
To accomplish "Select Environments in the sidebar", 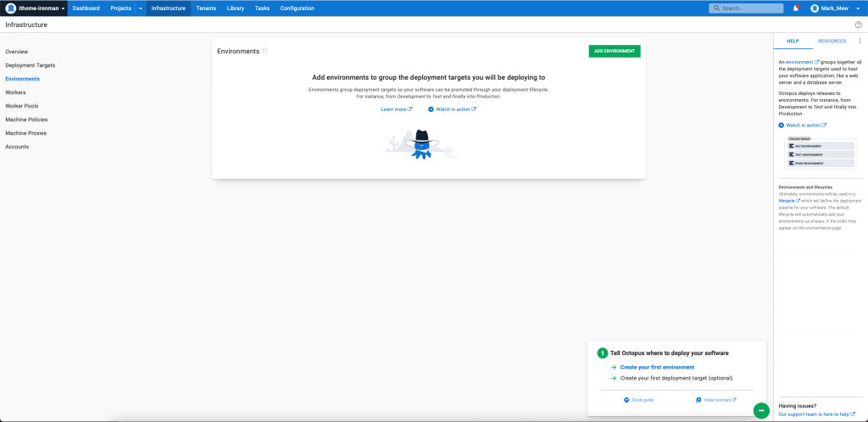I will [23, 79].
